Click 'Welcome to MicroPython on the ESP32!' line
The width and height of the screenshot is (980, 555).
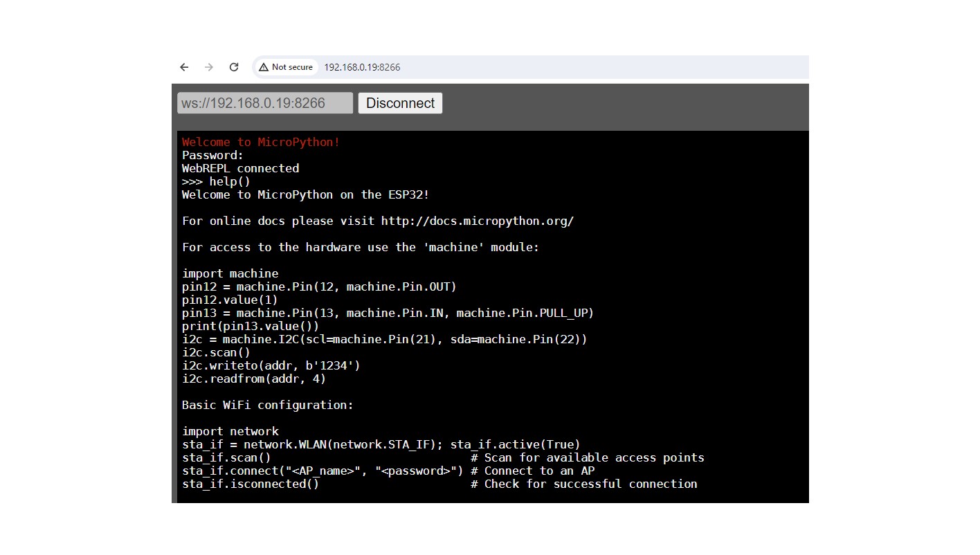pyautogui.click(x=305, y=194)
